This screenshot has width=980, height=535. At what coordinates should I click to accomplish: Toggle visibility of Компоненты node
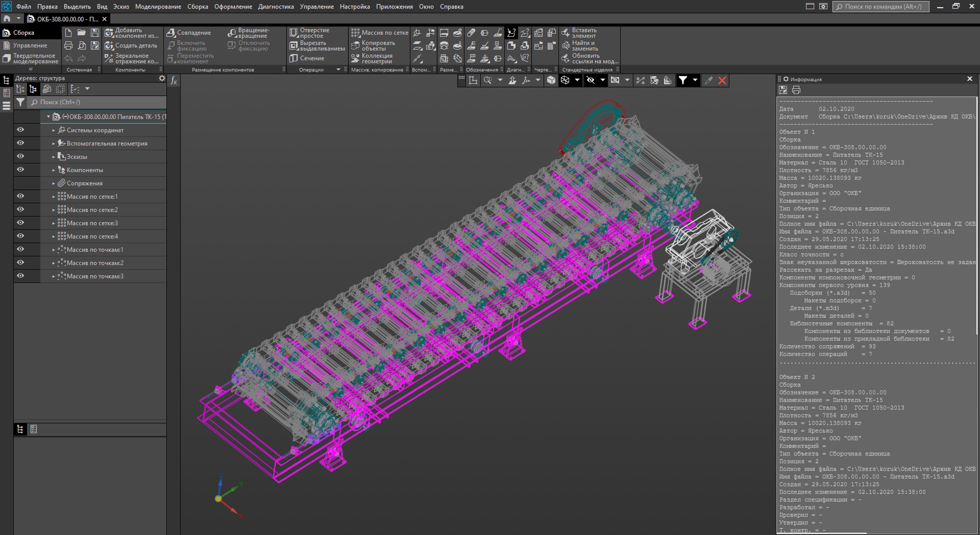(21, 170)
